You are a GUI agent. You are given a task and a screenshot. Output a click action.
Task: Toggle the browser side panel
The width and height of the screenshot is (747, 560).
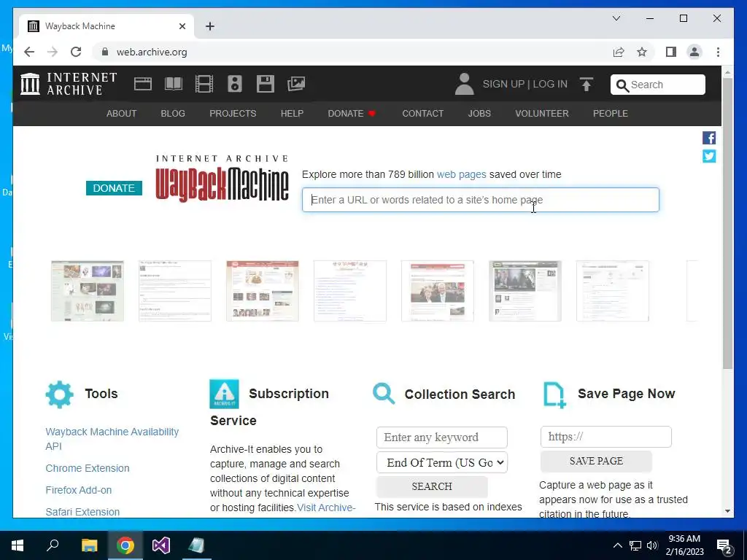click(671, 52)
